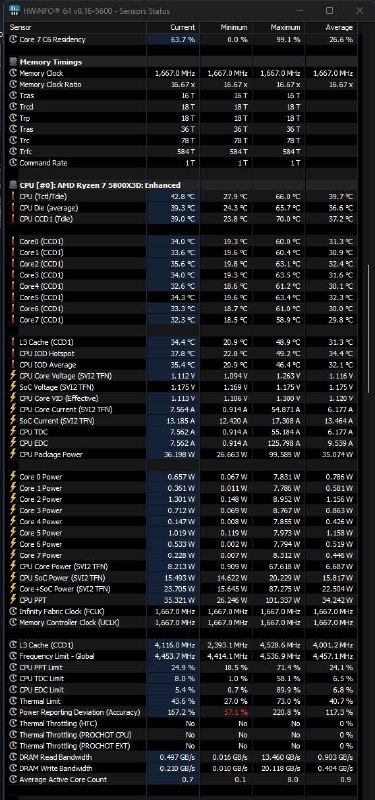375x800 pixels.
Task: Click the icon beside Thermal Throttling (HTC)
Action: click(13, 723)
